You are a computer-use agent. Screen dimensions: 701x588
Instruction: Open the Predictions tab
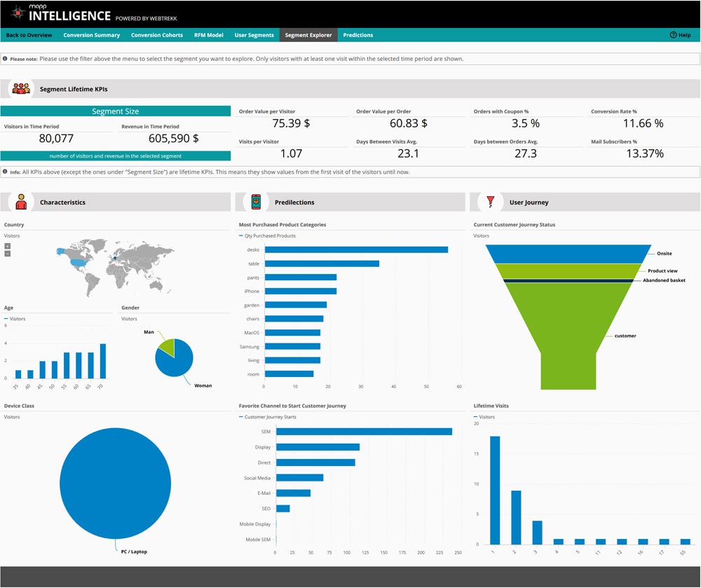(x=358, y=35)
